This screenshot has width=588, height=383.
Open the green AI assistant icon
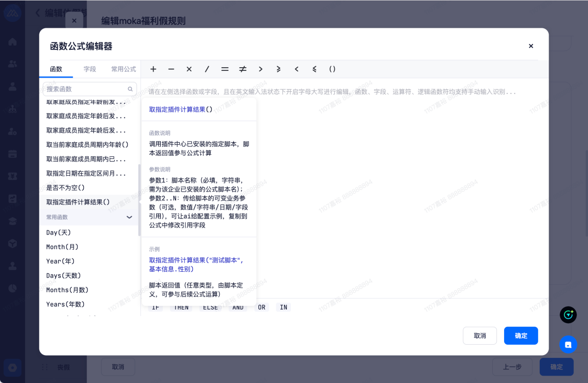tap(568, 315)
